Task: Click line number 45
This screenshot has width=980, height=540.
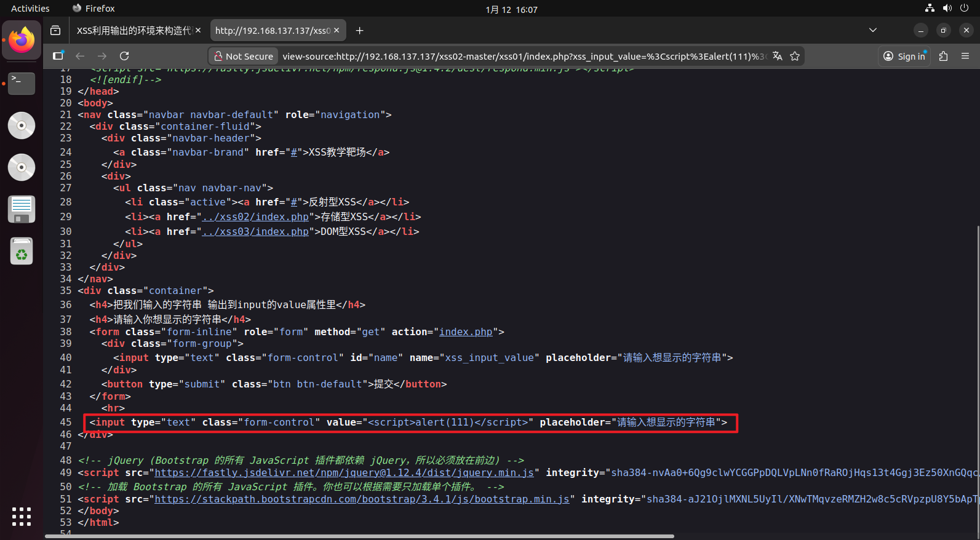Action: tap(65, 422)
